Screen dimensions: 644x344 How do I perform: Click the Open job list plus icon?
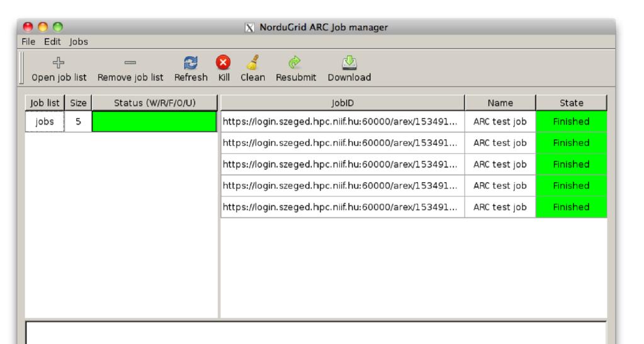click(59, 62)
